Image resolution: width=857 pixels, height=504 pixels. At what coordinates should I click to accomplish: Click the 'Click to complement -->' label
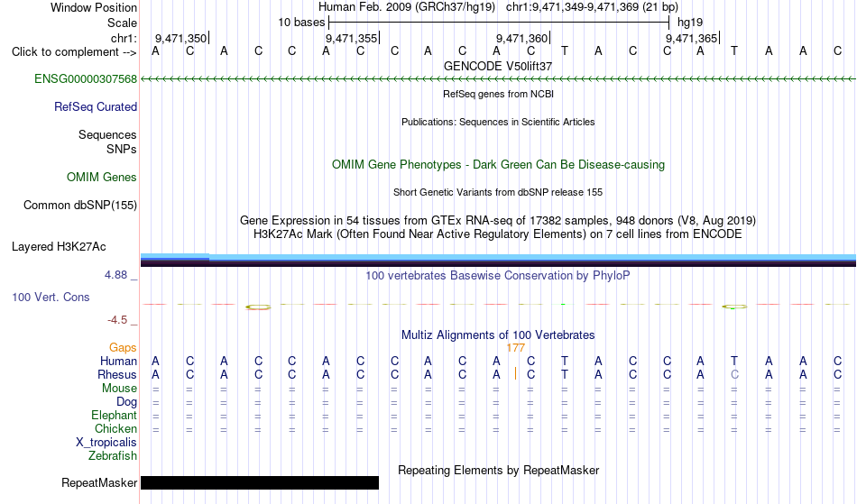74,52
